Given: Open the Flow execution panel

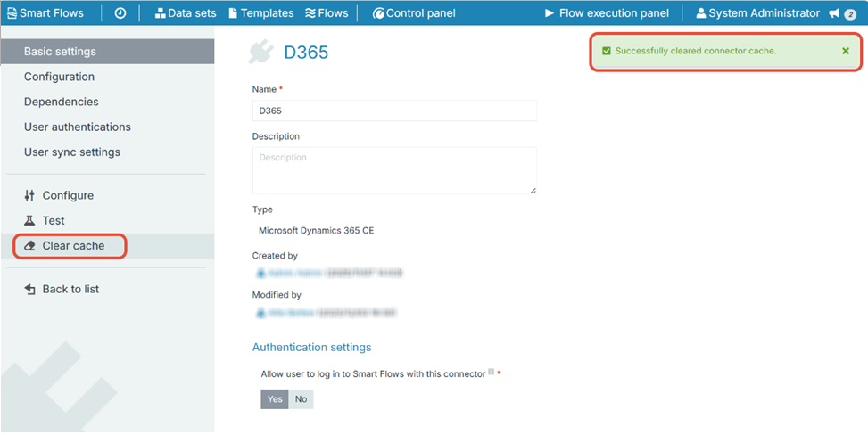Looking at the screenshot, I should 607,12.
